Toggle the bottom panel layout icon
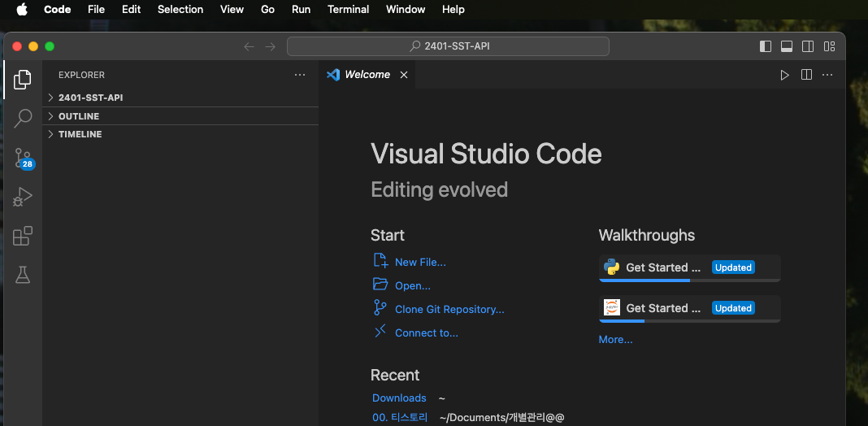The height and width of the screenshot is (426, 868). pos(787,46)
